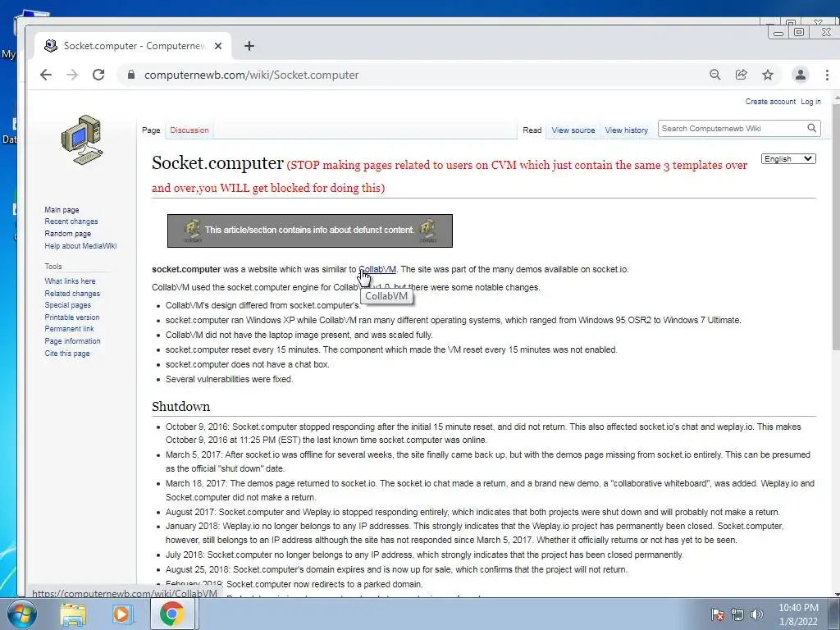Image resolution: width=840 pixels, height=630 pixels.
Task: Open volume speaker control in tray
Action: pos(757,614)
